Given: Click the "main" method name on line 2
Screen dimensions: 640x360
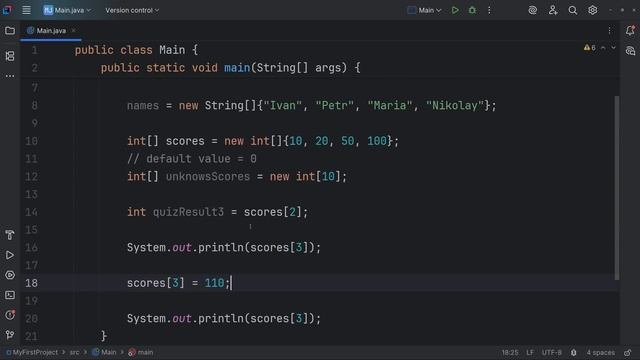Looking at the screenshot, I should point(237,68).
